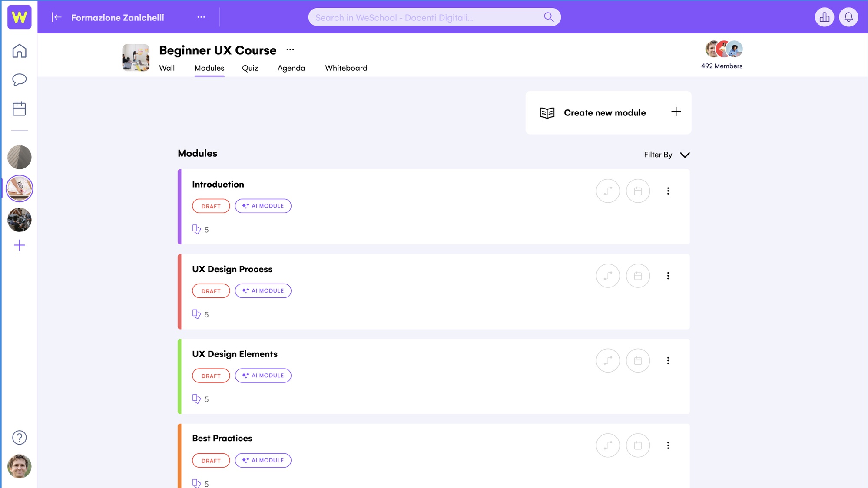The height and width of the screenshot is (488, 868).
Task: Switch to the Wall tab
Action: [167, 68]
